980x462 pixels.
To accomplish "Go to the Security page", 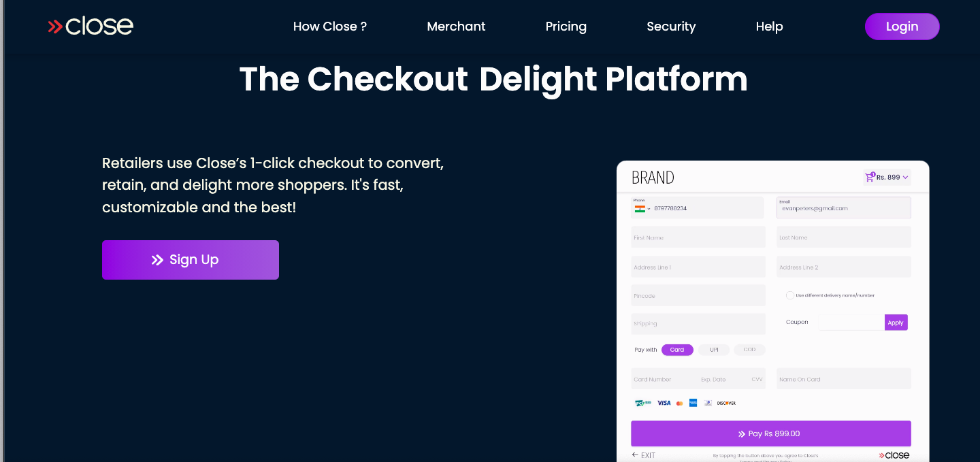I will (671, 27).
